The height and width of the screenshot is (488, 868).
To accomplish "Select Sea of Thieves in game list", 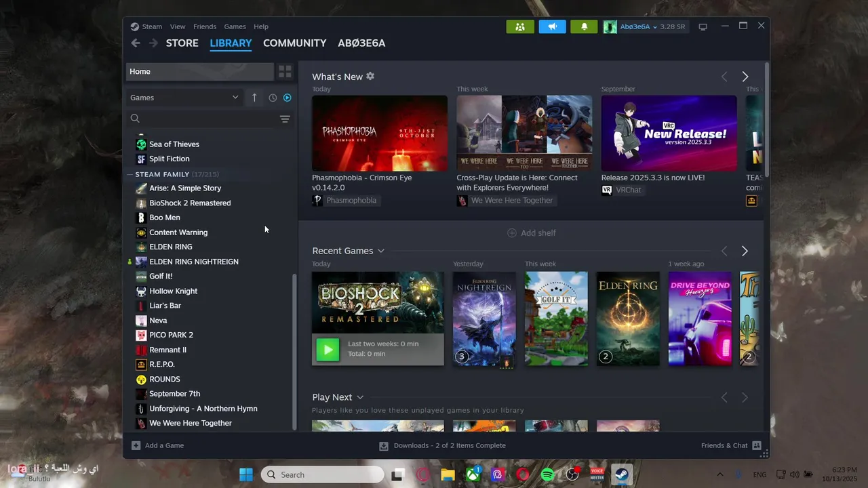I will coord(174,144).
